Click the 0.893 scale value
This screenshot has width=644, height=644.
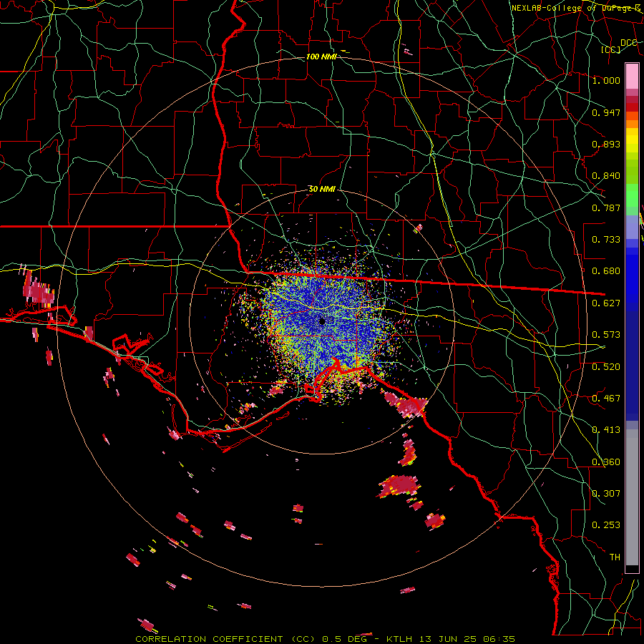coord(606,144)
